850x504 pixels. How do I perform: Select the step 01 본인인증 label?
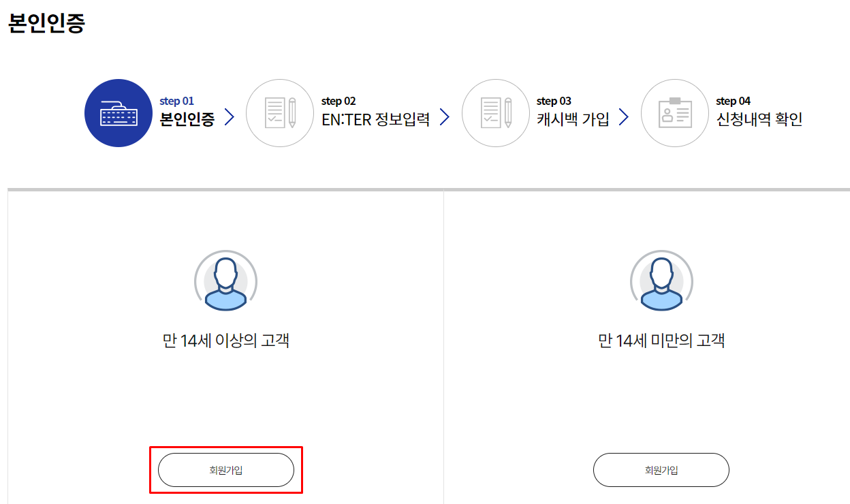pos(187,112)
